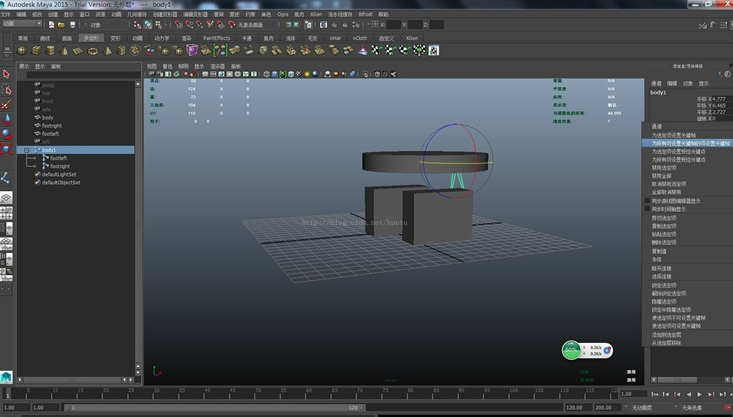Switch to the 动画 shelf tab
The width and height of the screenshot is (733, 417).
tap(137, 38)
